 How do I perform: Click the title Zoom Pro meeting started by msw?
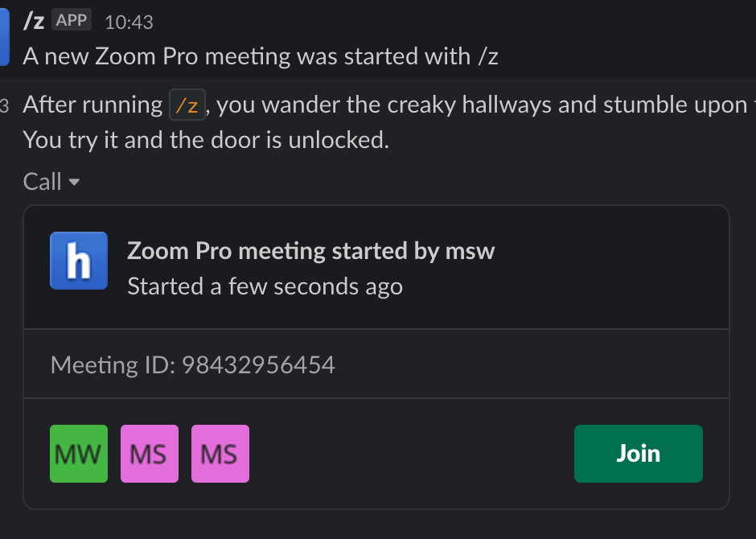[x=311, y=251]
